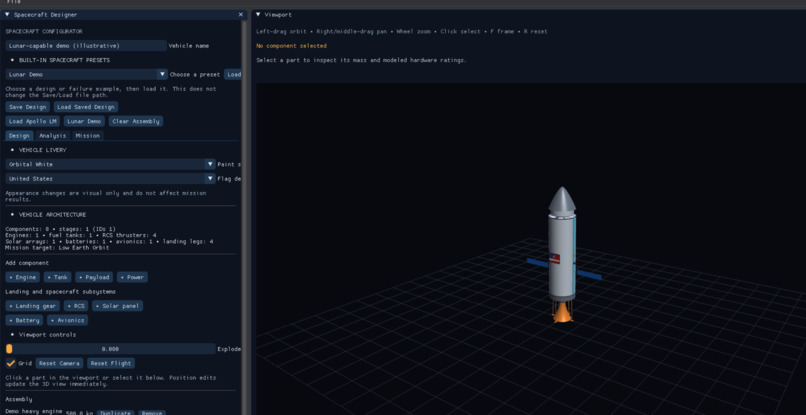This screenshot has height=415, width=806.
Task: Switch to the Mission tab
Action: [87, 136]
